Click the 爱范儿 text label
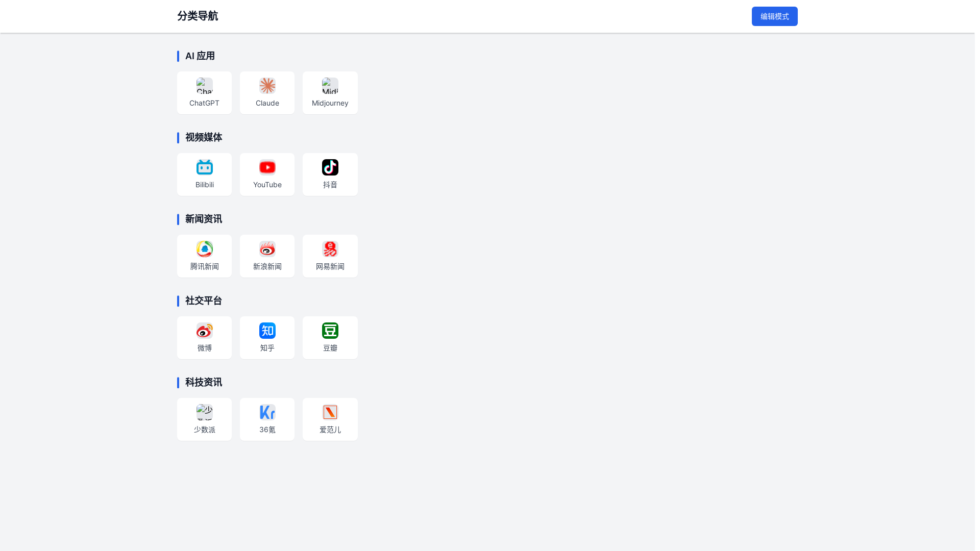 click(330, 430)
